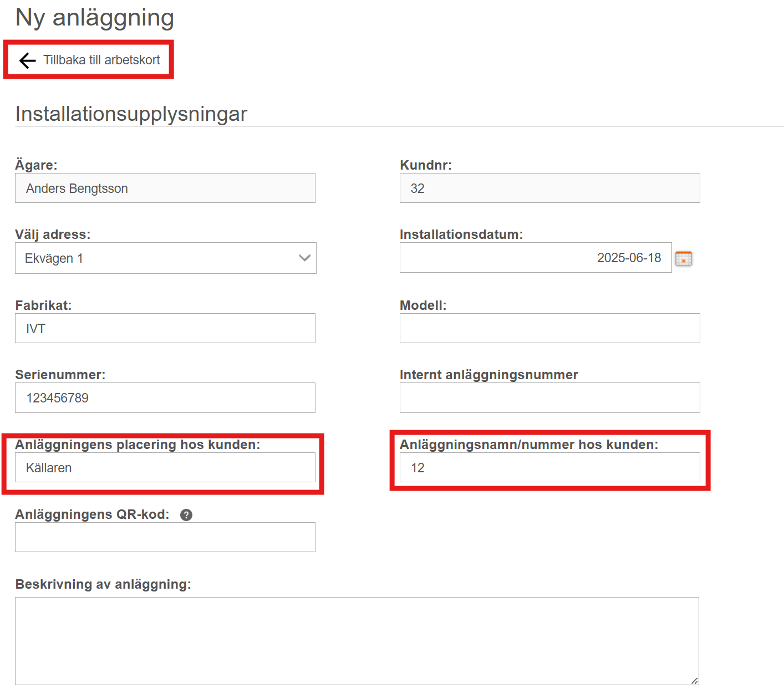Go back via Tillbaka till arbetskort link

coord(101,60)
